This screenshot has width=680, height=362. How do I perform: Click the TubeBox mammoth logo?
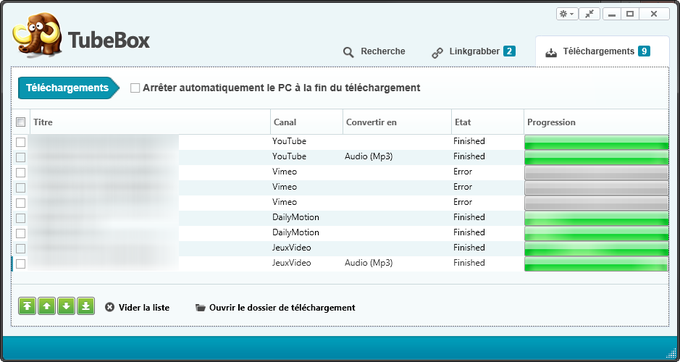[37, 35]
